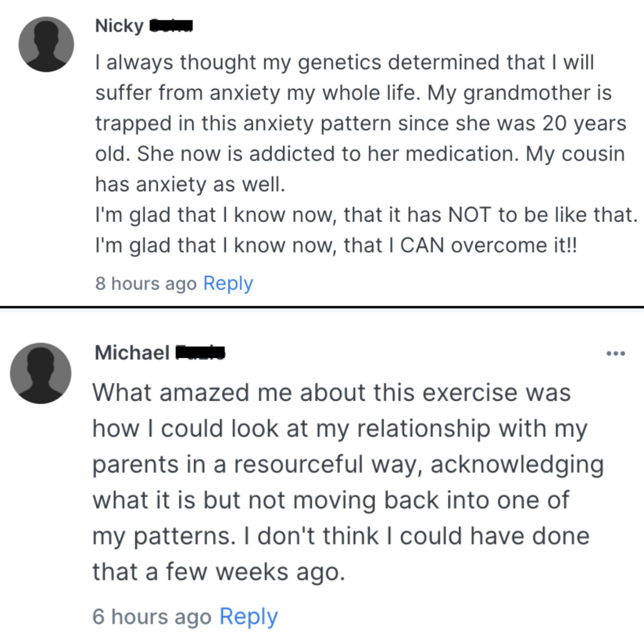Image resolution: width=644 pixels, height=644 pixels.
Task: Click Michael's profile avatar
Action: [41, 373]
